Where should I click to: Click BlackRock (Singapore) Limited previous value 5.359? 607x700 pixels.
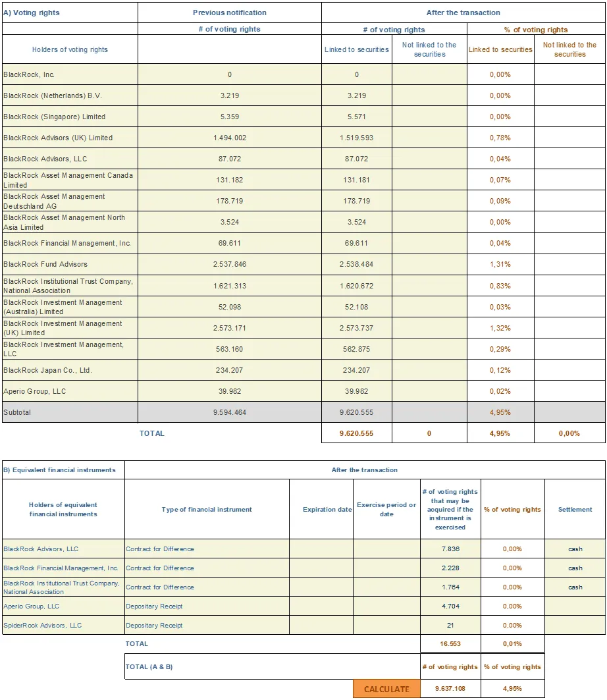(229, 117)
